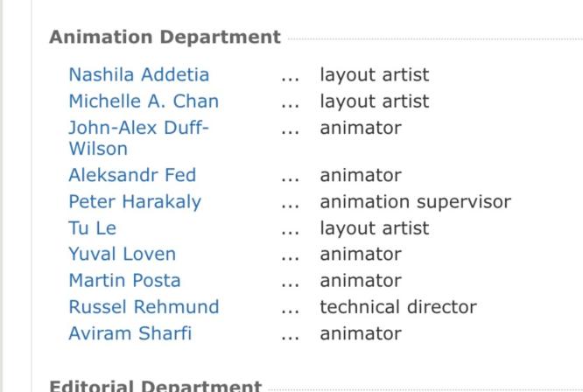Screen dimensions: 583x392
Task: Click animator role beside Aviram Sharfi
Action: point(361,333)
